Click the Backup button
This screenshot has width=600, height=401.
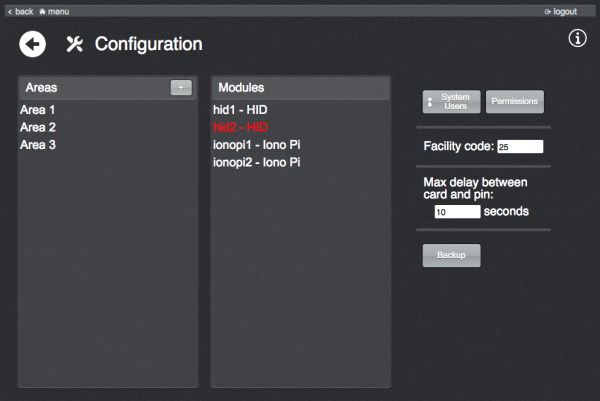[452, 255]
